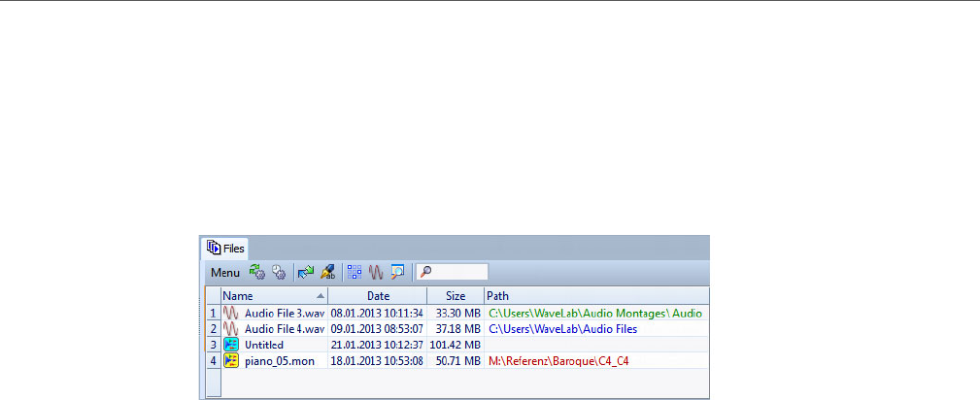The image size is (980, 400).
Task: Sort list by Name column header
Action: click(x=274, y=295)
